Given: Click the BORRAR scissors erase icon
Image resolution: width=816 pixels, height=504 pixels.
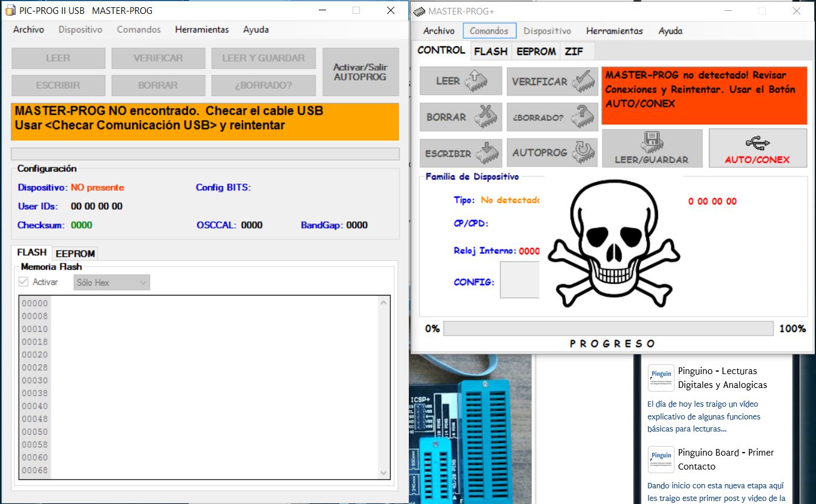Looking at the screenshot, I should 487,117.
